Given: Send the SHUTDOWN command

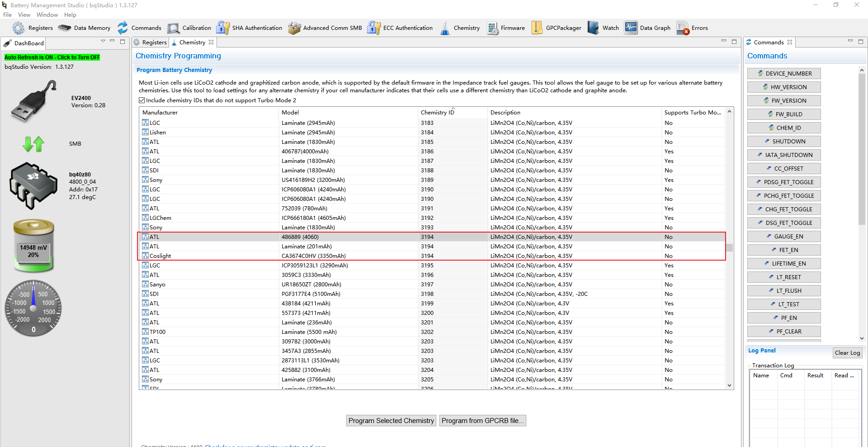Looking at the screenshot, I should point(784,142).
